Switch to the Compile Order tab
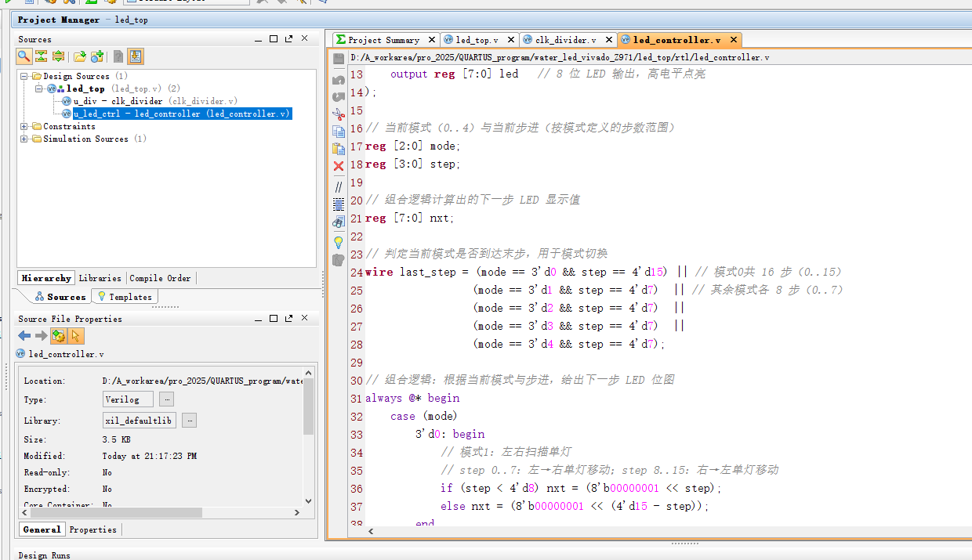 coord(160,278)
